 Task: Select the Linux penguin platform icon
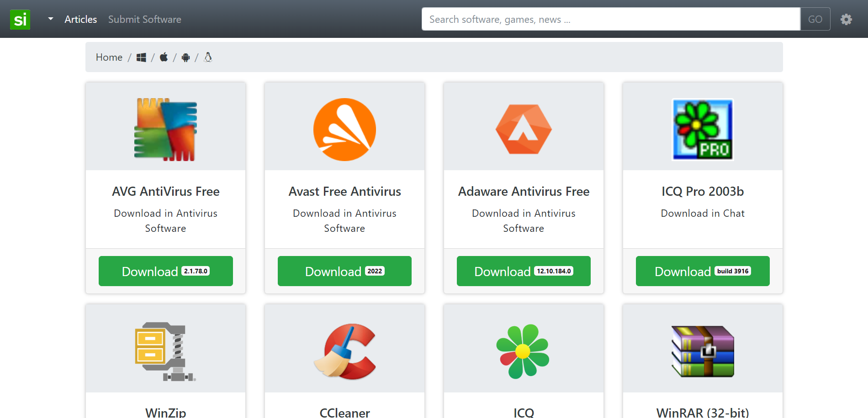(208, 57)
